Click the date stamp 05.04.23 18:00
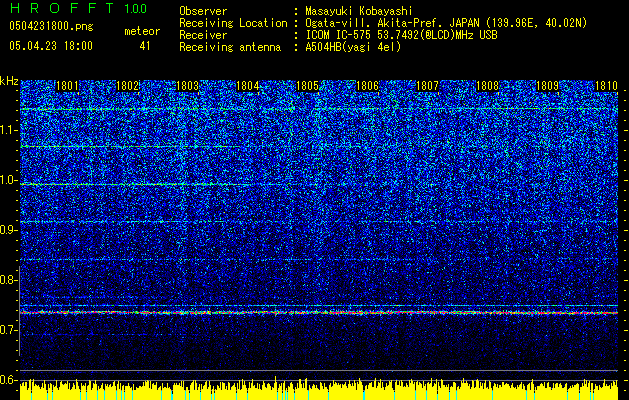The height and width of the screenshot is (400, 629). tap(51, 46)
